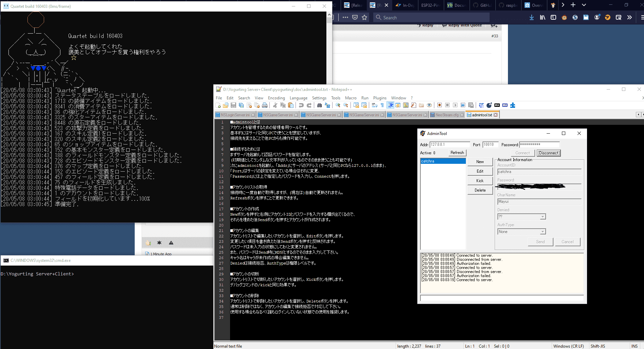
Task: Click the blue puzzle plugin icon
Action: [513, 105]
